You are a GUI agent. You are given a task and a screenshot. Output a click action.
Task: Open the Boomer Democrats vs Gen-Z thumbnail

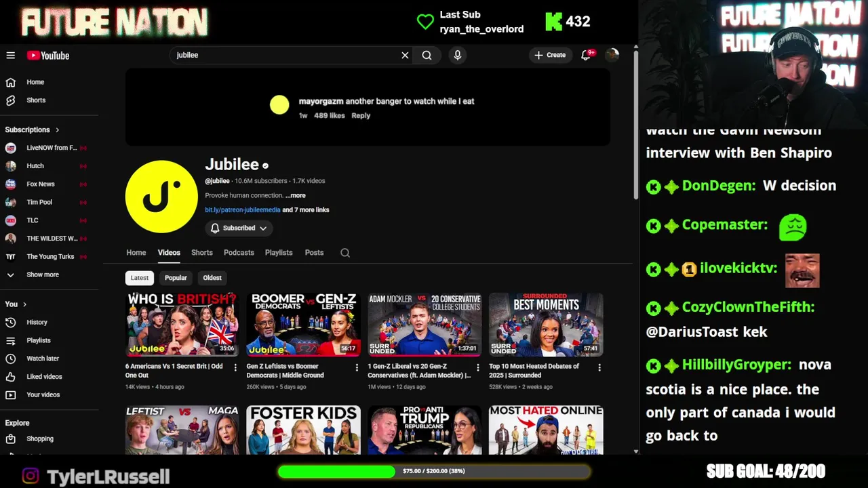pos(303,325)
